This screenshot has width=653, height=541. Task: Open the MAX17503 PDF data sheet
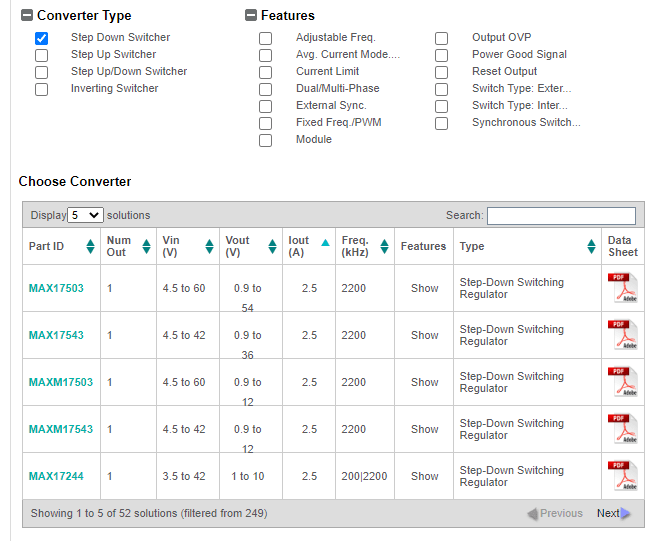pos(623,288)
